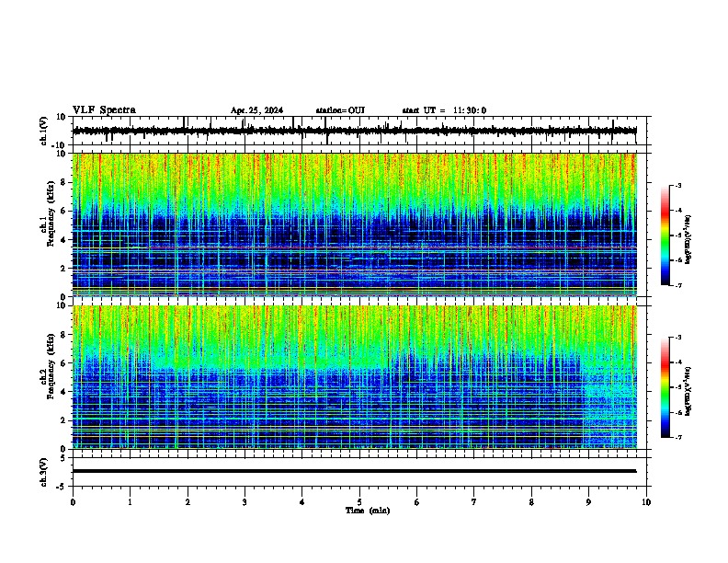
Task: Click the ch.1 spectrogram panel
Action: click(x=355, y=224)
